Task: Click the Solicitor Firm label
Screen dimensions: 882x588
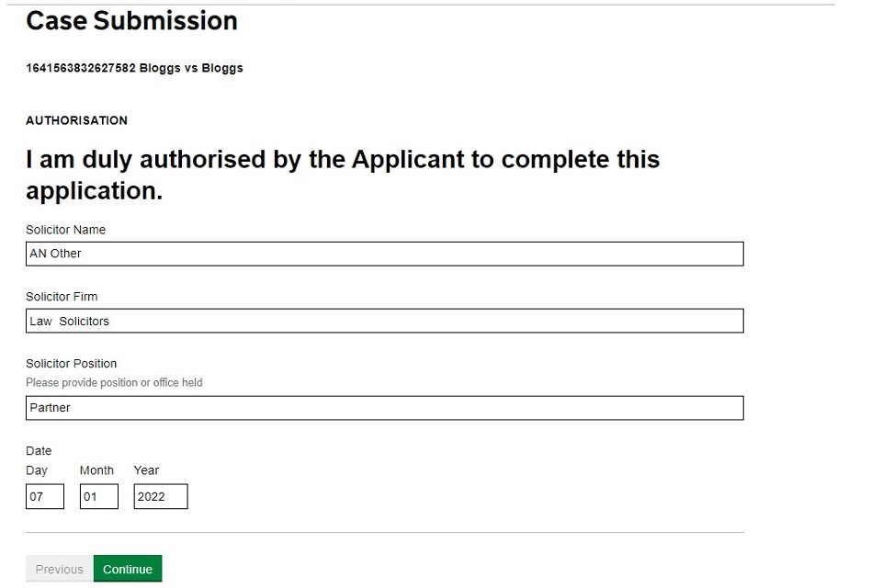Action: pyautogui.click(x=62, y=297)
